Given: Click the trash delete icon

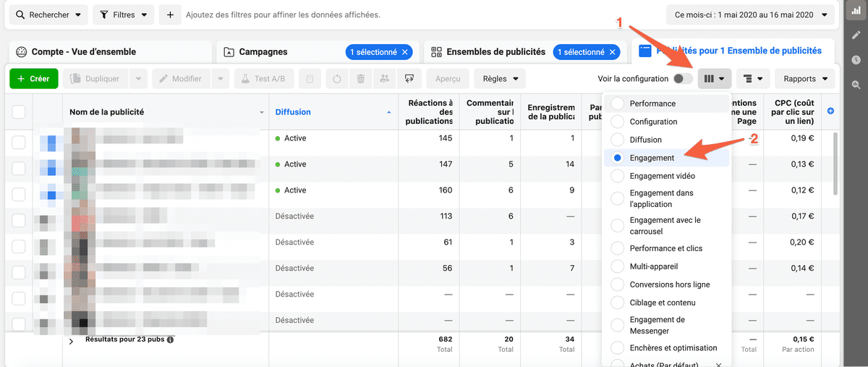Looking at the screenshot, I should click(360, 79).
